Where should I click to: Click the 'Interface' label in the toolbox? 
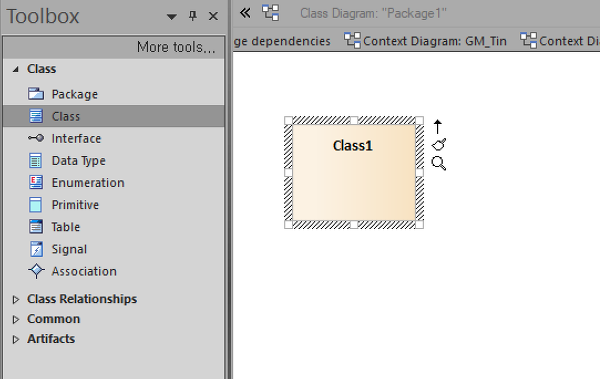click(76, 138)
